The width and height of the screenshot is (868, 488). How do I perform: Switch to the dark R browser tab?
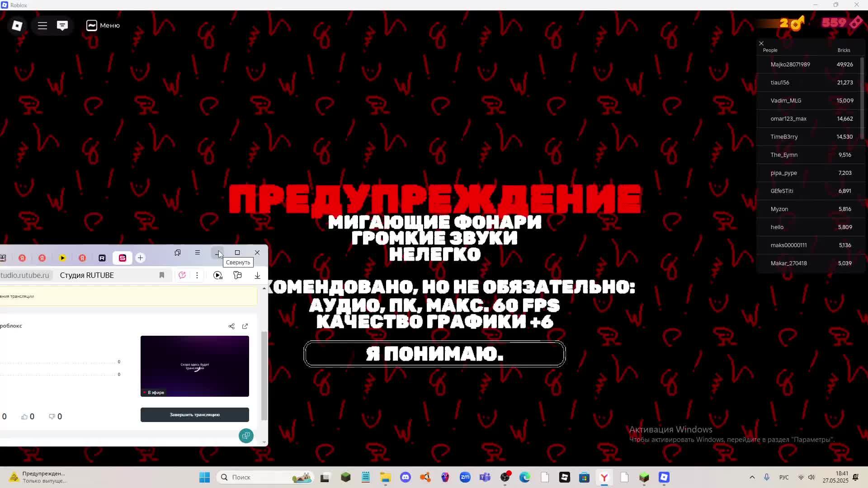(x=102, y=258)
